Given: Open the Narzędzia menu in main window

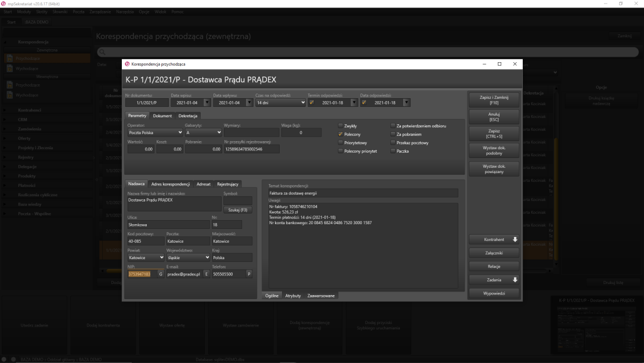Looking at the screenshot, I should pos(125,12).
